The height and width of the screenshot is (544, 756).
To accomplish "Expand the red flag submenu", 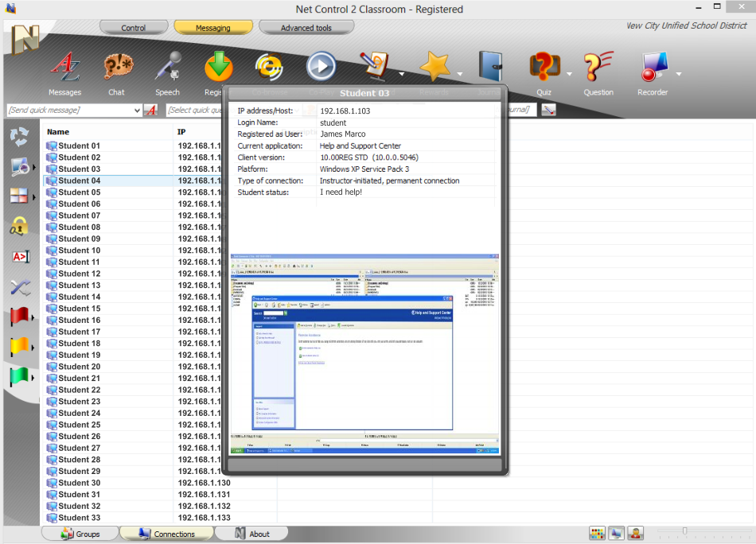I will [33, 318].
